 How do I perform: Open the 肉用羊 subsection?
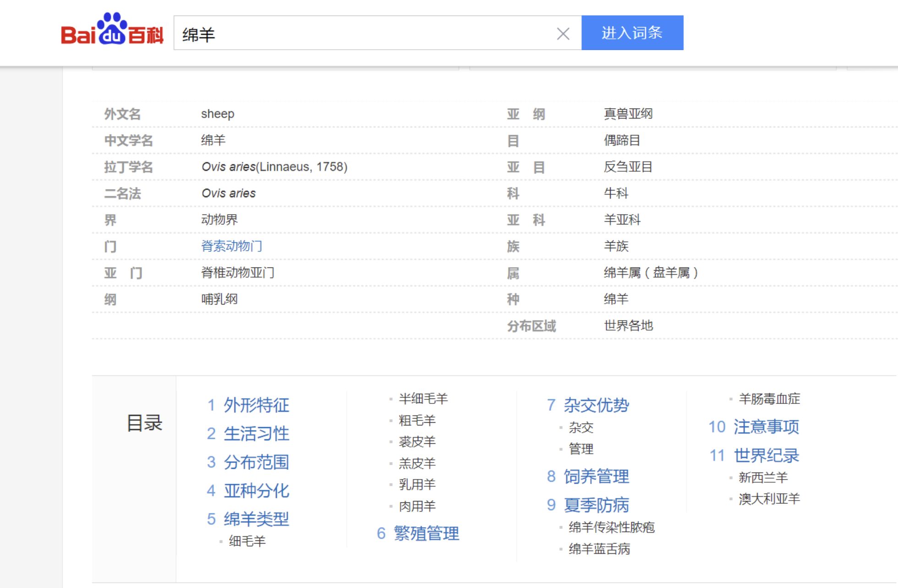click(x=417, y=506)
